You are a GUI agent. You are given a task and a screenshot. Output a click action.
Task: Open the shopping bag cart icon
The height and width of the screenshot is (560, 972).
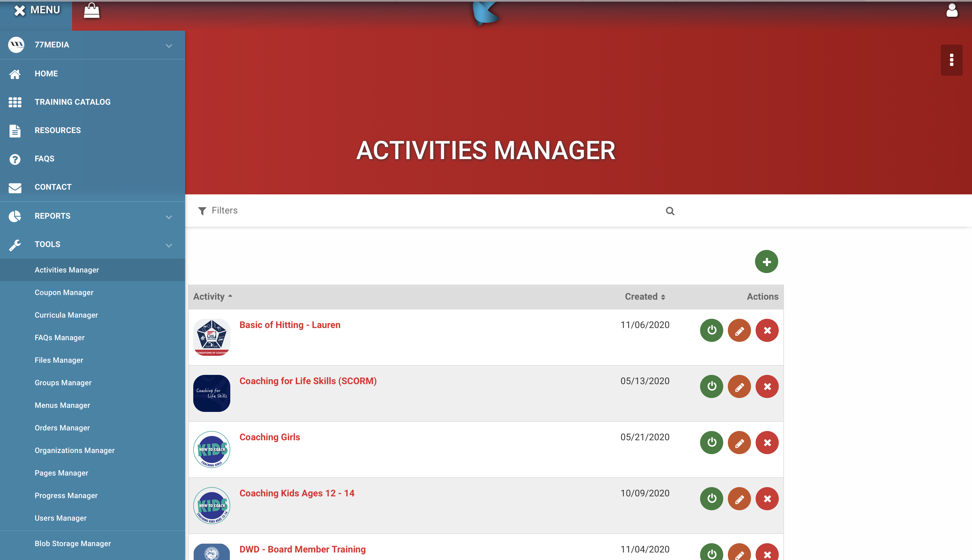click(91, 11)
